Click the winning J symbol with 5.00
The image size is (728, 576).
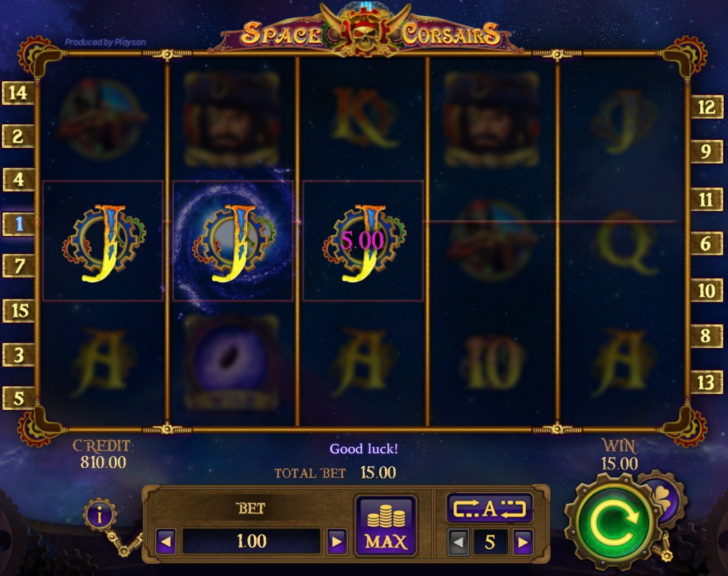point(363,241)
